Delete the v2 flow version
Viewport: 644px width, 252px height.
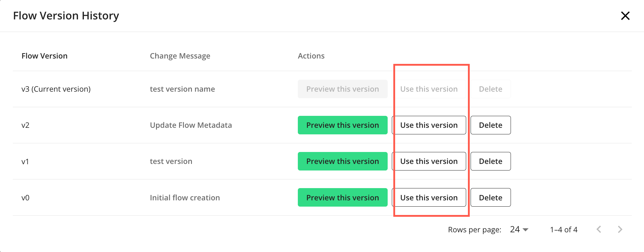[x=490, y=125]
